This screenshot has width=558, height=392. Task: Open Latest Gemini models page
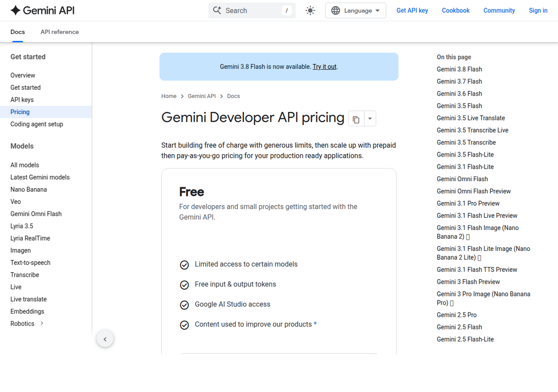[x=40, y=177]
